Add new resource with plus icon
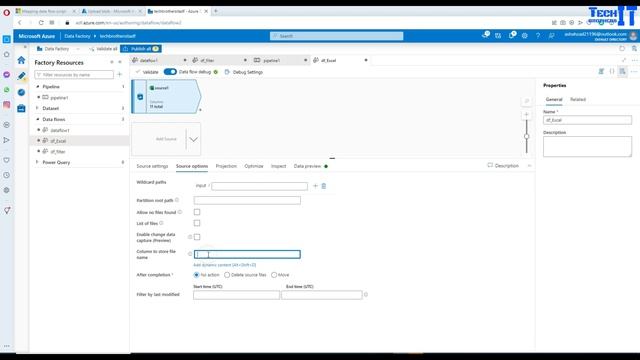Screen dimensions: 640x360 120,75
